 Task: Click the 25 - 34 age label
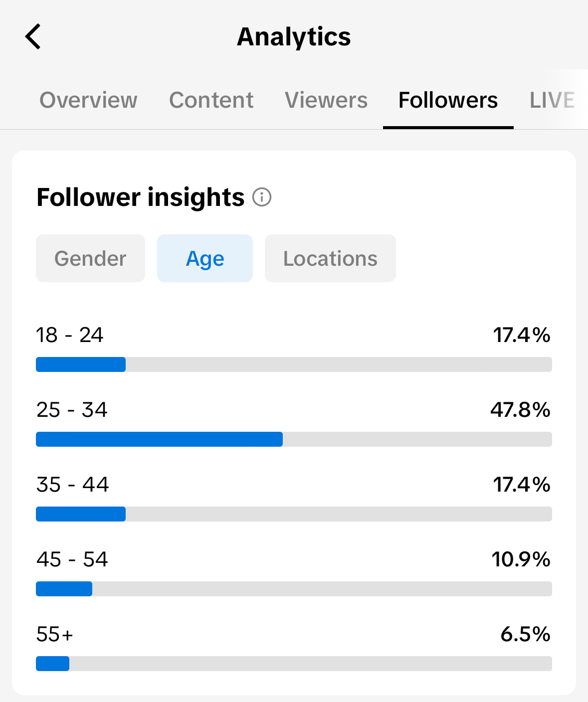[72, 410]
